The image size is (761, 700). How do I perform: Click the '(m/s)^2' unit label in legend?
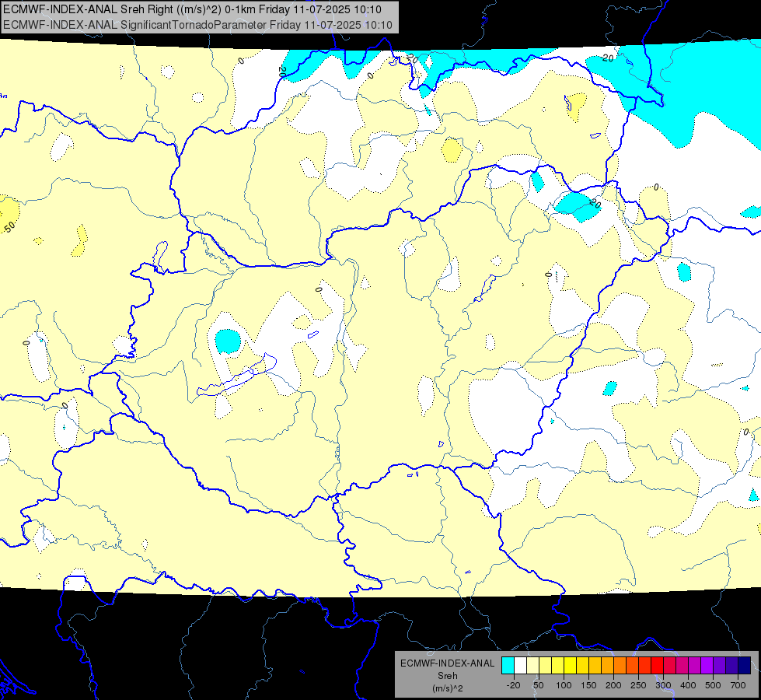[x=448, y=688]
